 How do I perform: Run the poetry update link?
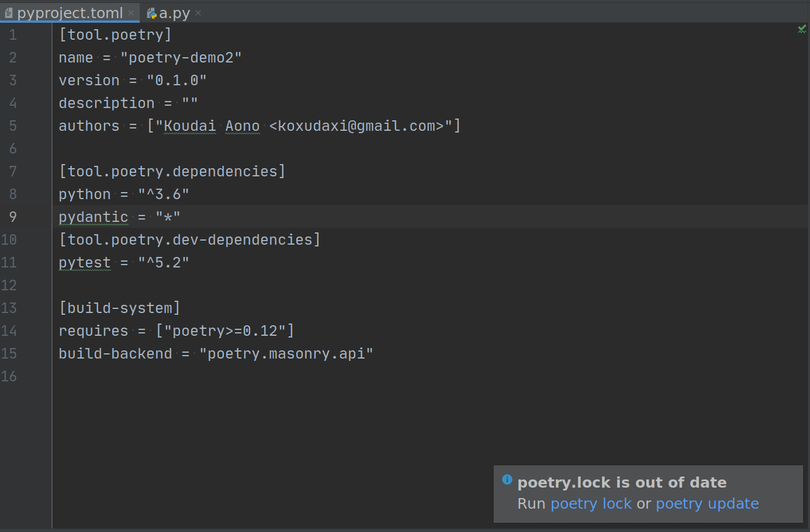[x=707, y=503]
